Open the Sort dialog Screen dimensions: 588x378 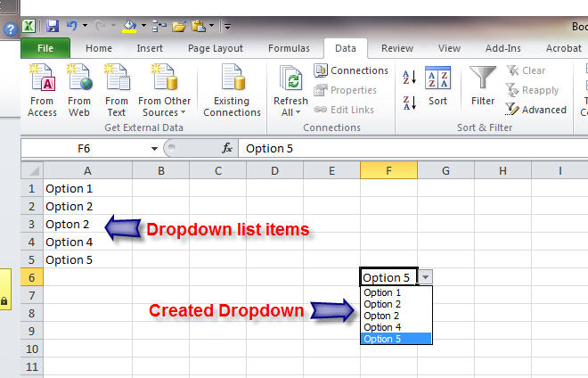tap(437, 86)
